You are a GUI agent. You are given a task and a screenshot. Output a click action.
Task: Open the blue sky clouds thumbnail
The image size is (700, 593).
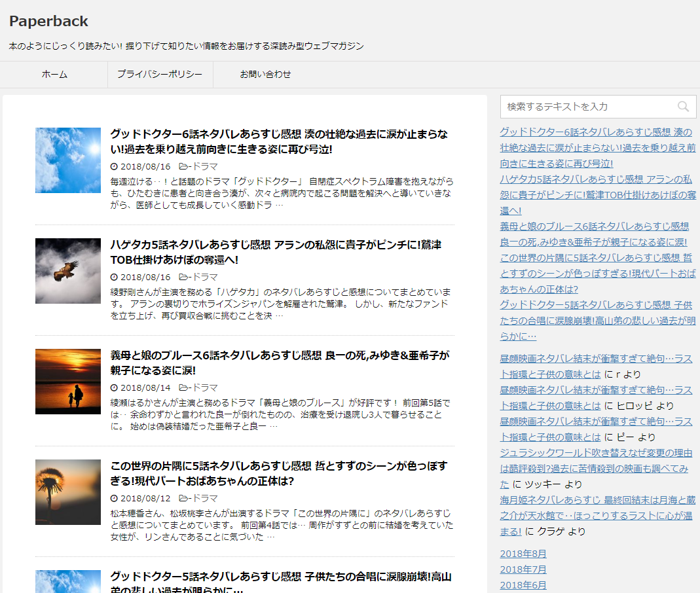68,160
